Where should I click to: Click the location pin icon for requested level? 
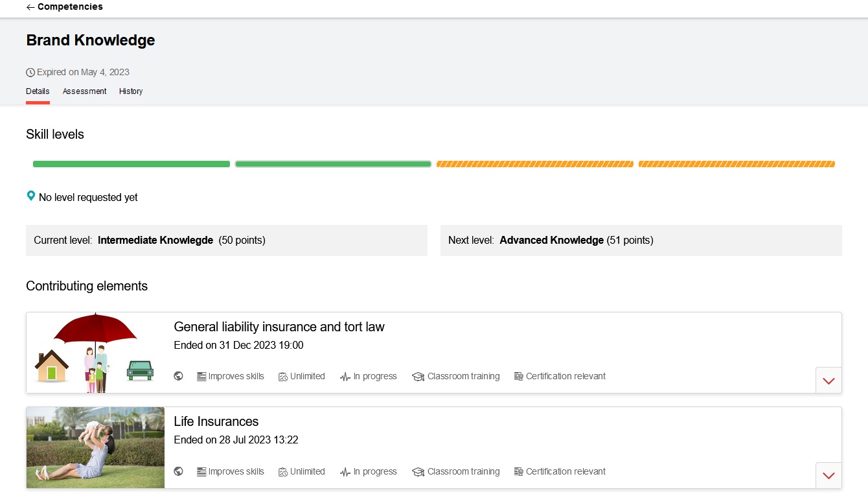tap(30, 196)
